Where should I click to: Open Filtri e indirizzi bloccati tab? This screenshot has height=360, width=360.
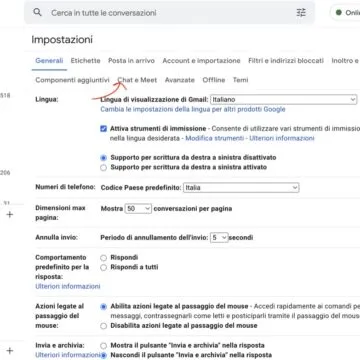click(286, 61)
